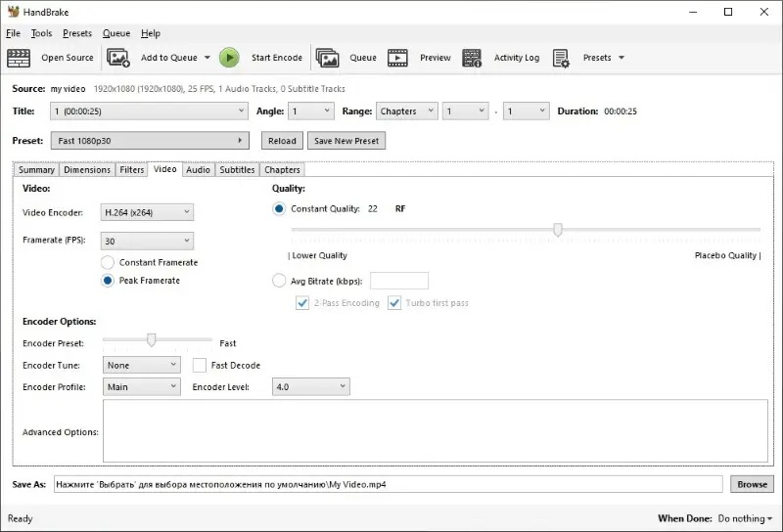
Task: Open the Encoder Profile Main dropdown
Action: (142, 386)
